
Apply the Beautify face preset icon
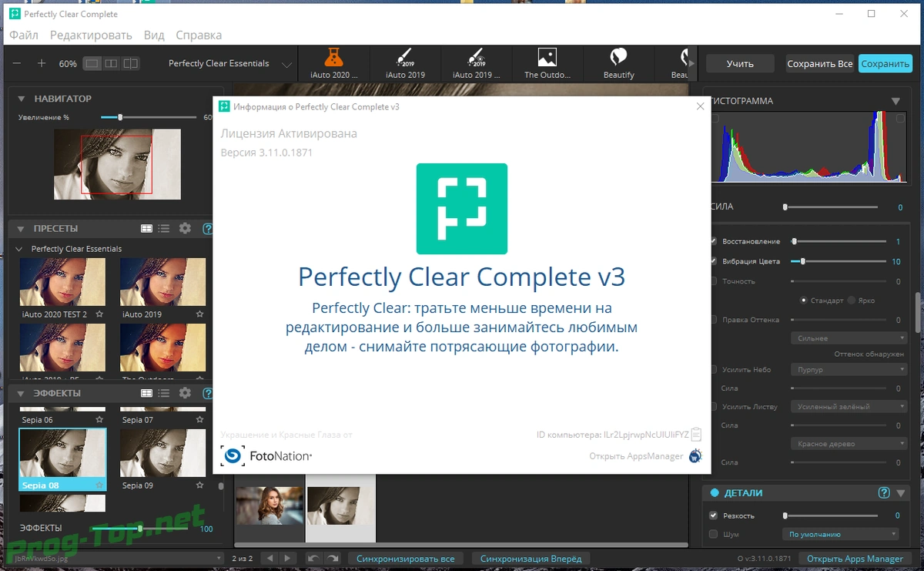pyautogui.click(x=618, y=57)
